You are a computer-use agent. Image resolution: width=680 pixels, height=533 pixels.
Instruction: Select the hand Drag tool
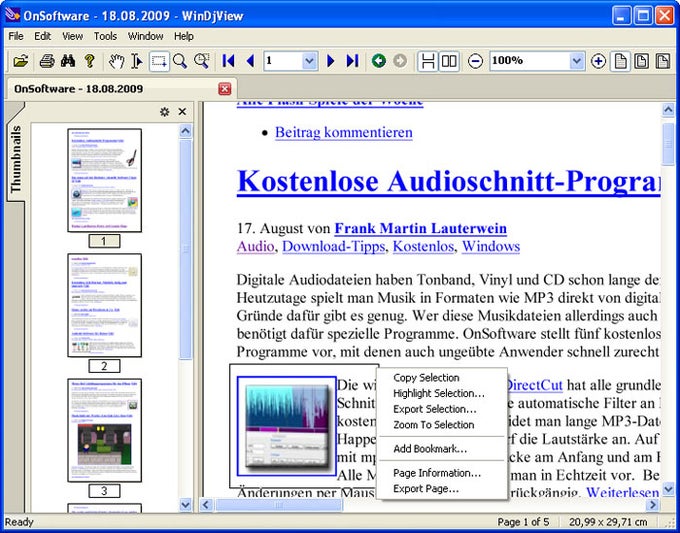[x=116, y=61]
